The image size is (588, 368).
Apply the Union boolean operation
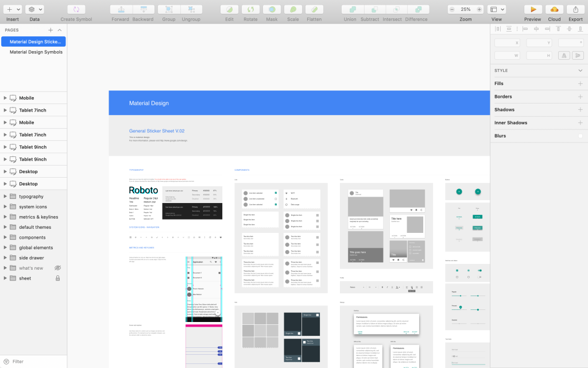pos(353,9)
